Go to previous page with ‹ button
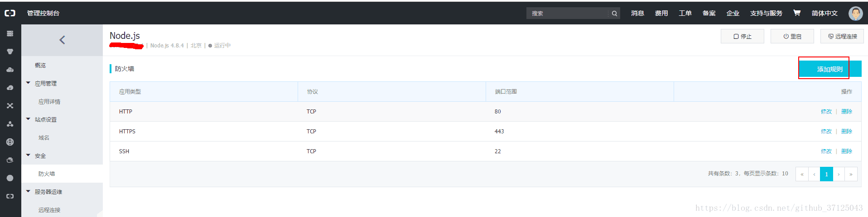 pos(814,174)
